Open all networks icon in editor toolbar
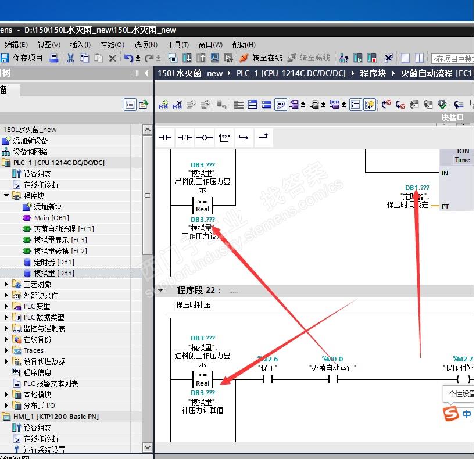 (x=253, y=105)
